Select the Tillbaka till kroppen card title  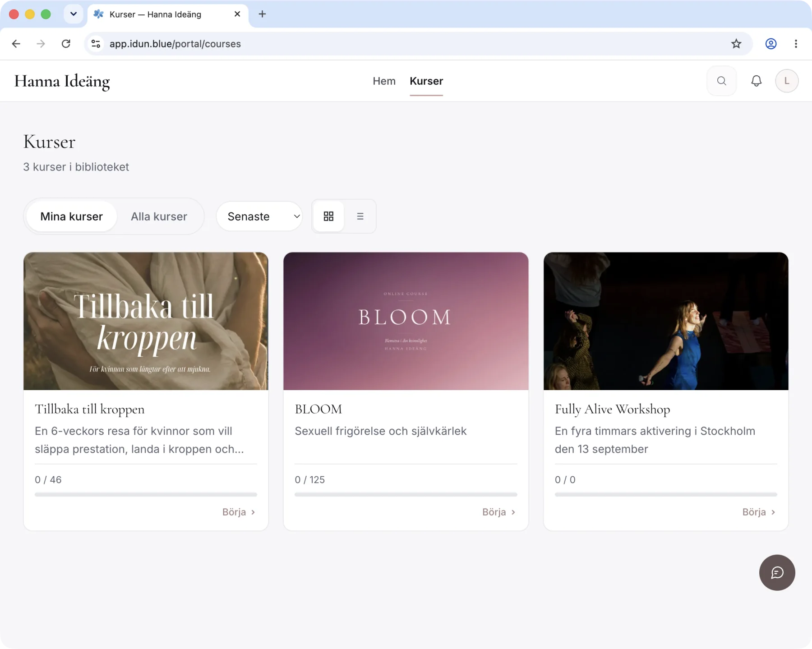[x=90, y=409]
